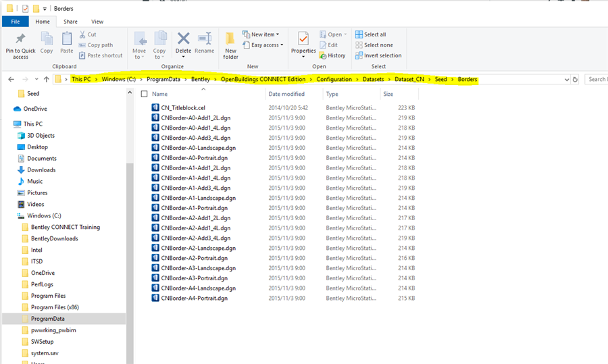The image size is (608, 364).
Task: Click the Search box
Action: [597, 79]
